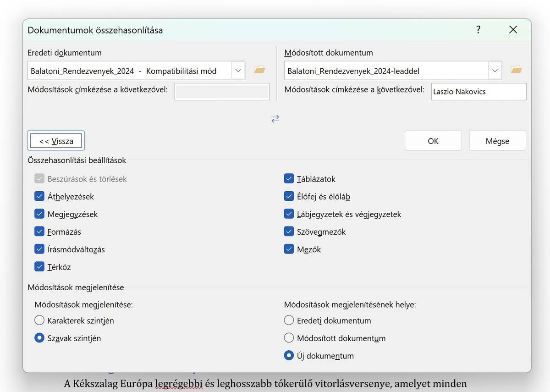The width and height of the screenshot is (550, 392).
Task: Swap documents with the arrows icon
Action: pos(275,119)
